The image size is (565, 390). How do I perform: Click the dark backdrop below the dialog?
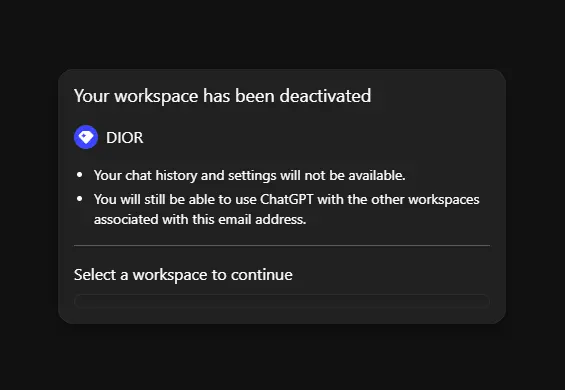(282, 357)
